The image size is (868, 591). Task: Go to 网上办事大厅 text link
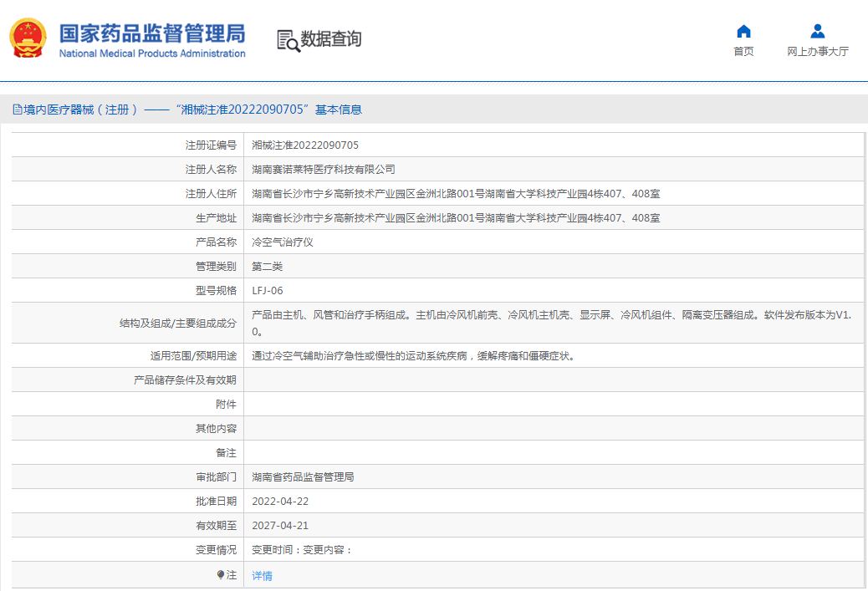coord(817,52)
